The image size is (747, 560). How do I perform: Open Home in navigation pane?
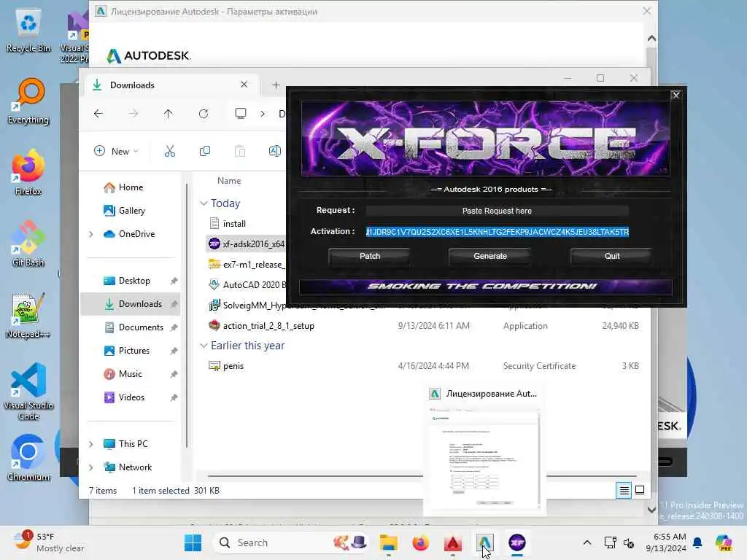pyautogui.click(x=131, y=187)
